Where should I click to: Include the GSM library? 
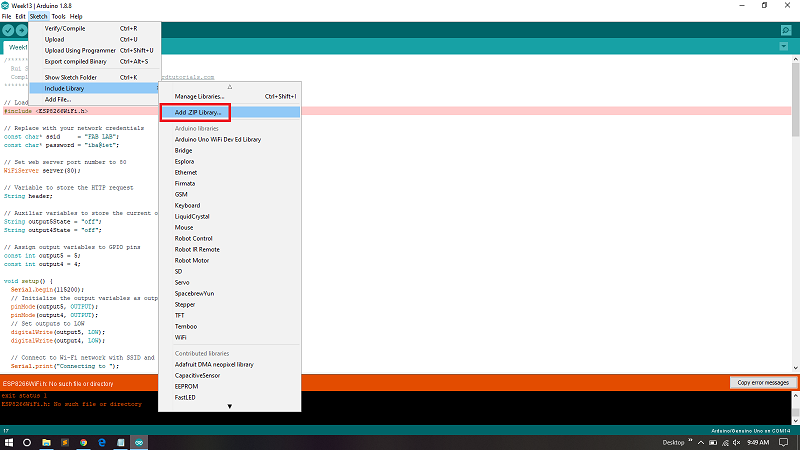[x=230, y=194]
